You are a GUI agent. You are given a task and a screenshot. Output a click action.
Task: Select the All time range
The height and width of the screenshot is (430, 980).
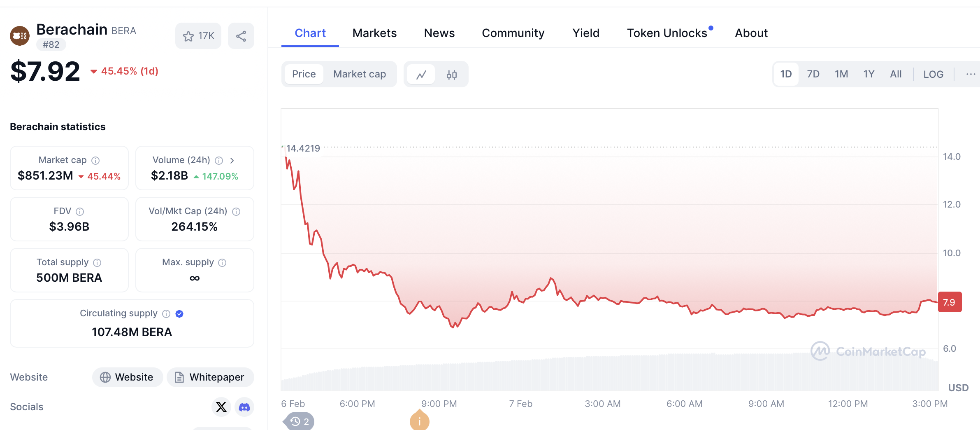[896, 74]
